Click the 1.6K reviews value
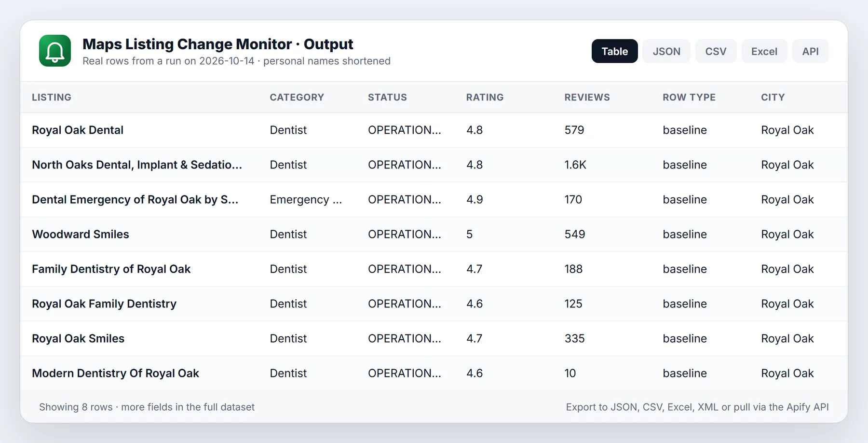The width and height of the screenshot is (868, 443). click(575, 165)
